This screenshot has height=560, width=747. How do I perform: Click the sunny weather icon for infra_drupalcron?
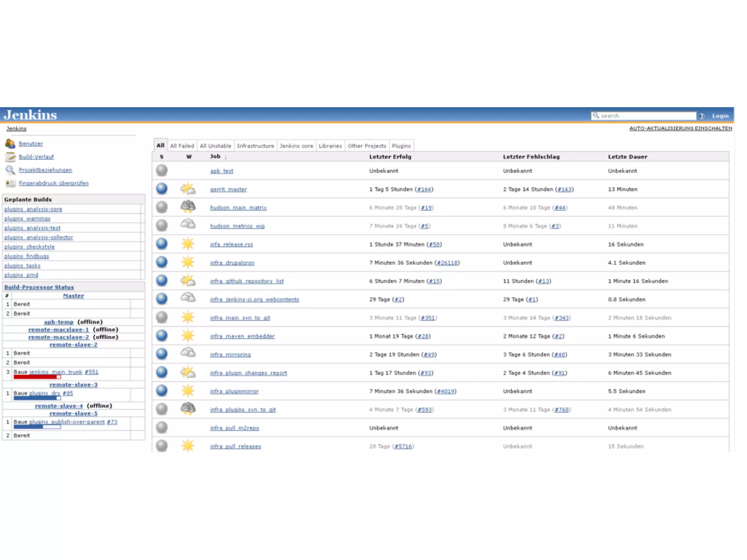(188, 262)
